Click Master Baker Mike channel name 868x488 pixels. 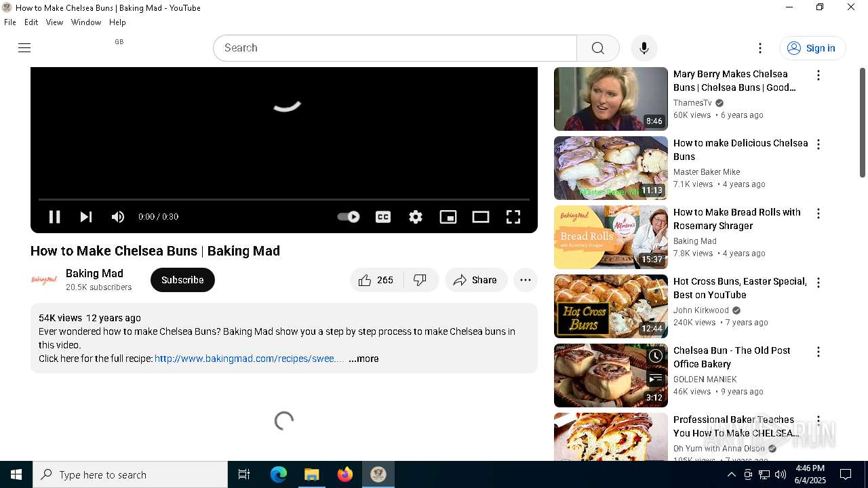[707, 172]
